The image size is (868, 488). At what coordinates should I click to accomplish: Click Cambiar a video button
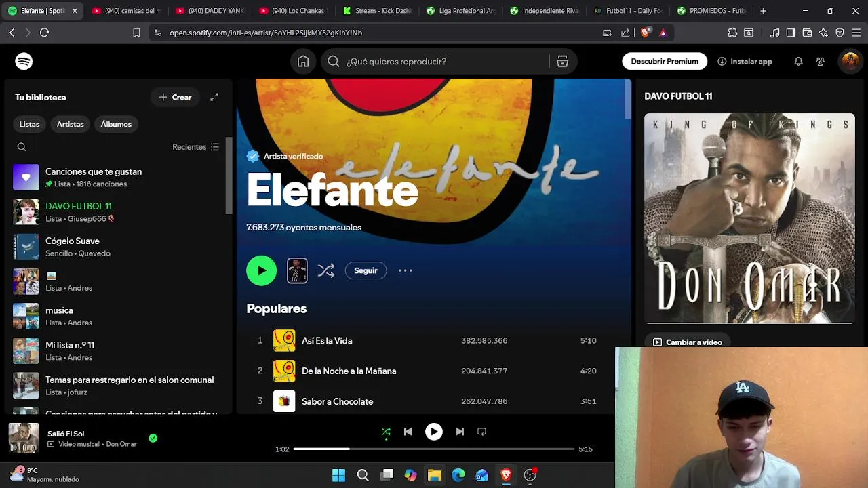pyautogui.click(x=688, y=342)
